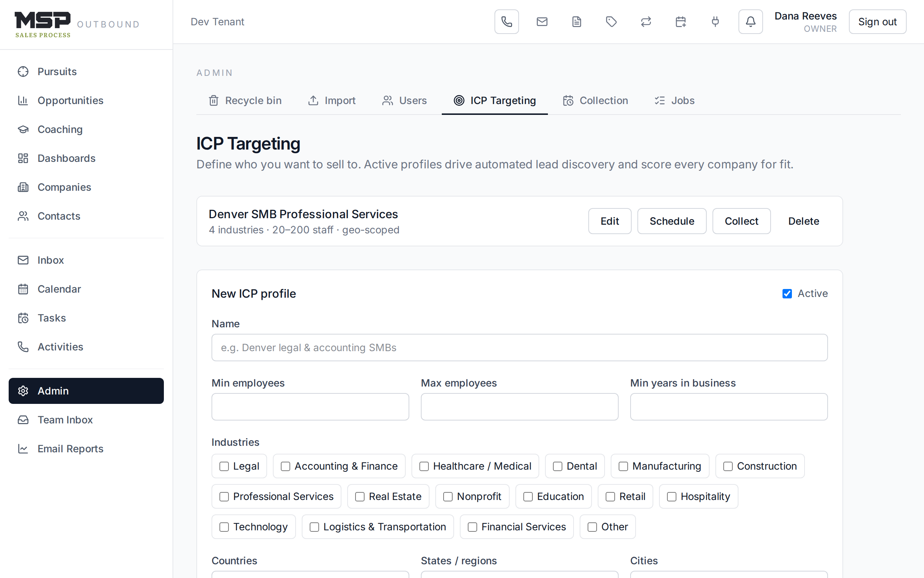
Task: Click the Dev Tenant label
Action: pyautogui.click(x=217, y=22)
